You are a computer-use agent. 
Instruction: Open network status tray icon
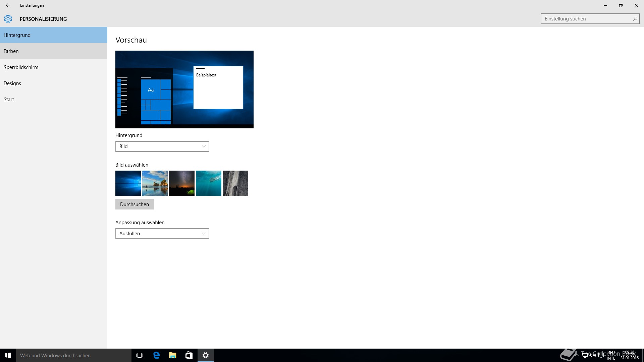click(585, 355)
